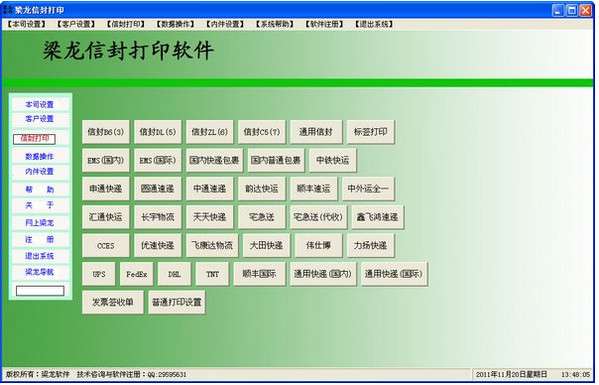
Task: Choose the 通用信封 button
Action: click(x=316, y=132)
